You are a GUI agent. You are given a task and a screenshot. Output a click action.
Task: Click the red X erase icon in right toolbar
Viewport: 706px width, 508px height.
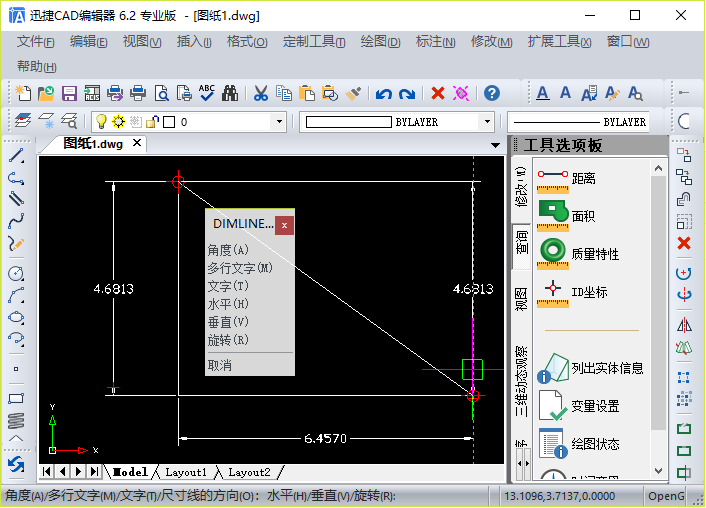coord(684,243)
